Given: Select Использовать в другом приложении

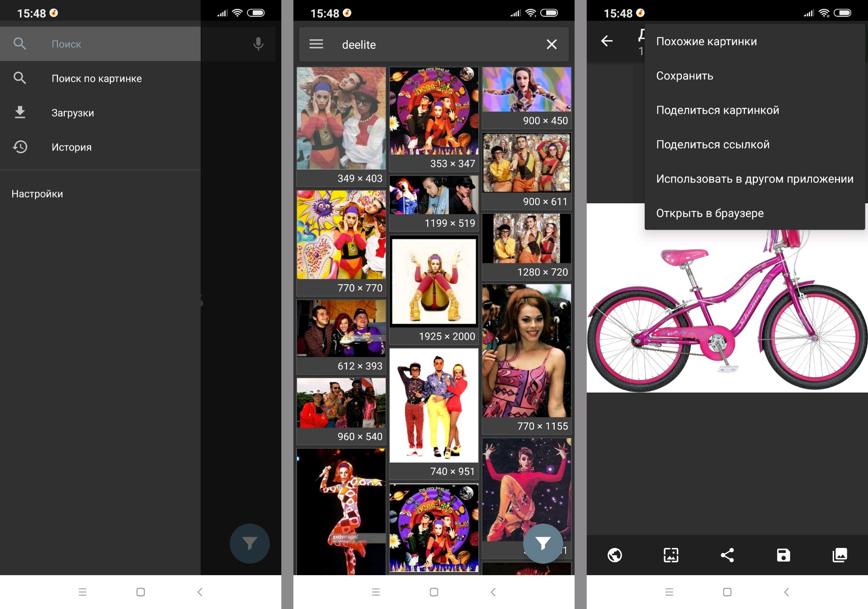Looking at the screenshot, I should (755, 179).
